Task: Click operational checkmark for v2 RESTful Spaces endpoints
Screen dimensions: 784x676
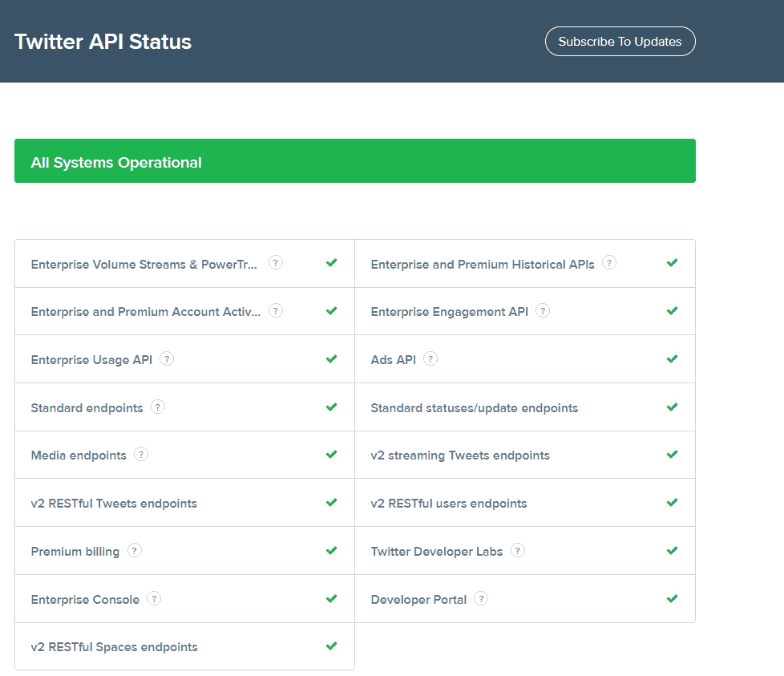Action: coord(331,646)
